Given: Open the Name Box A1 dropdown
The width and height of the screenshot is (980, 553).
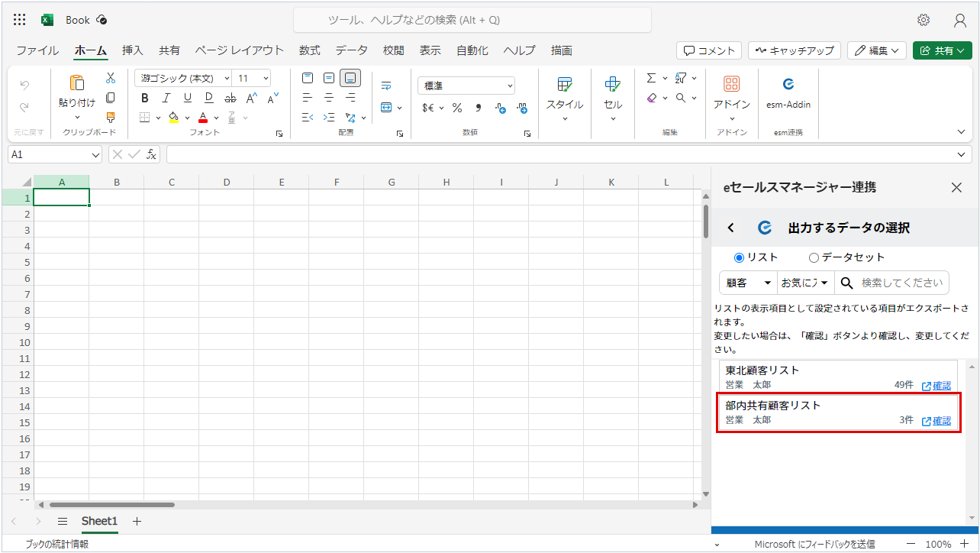Looking at the screenshot, I should [95, 154].
